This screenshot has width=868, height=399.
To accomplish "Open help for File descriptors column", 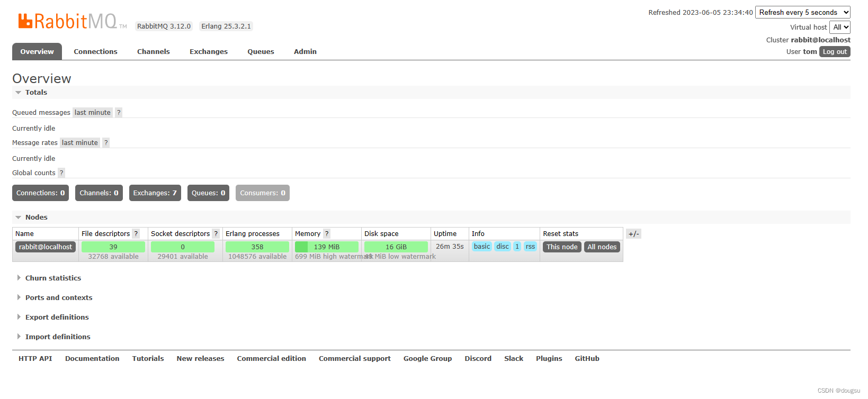I will 136,234.
